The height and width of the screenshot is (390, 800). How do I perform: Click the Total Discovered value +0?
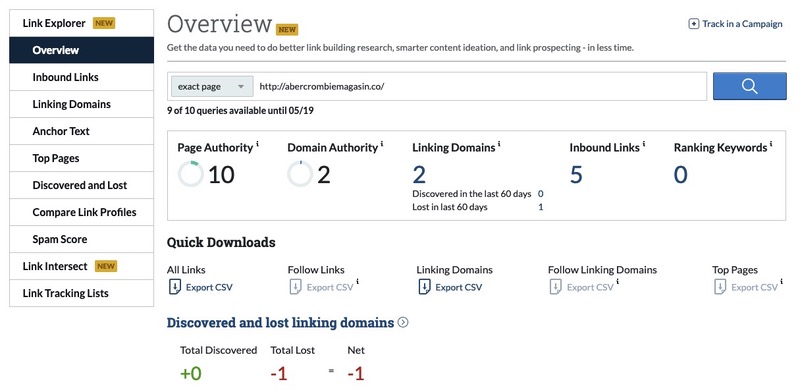(191, 374)
